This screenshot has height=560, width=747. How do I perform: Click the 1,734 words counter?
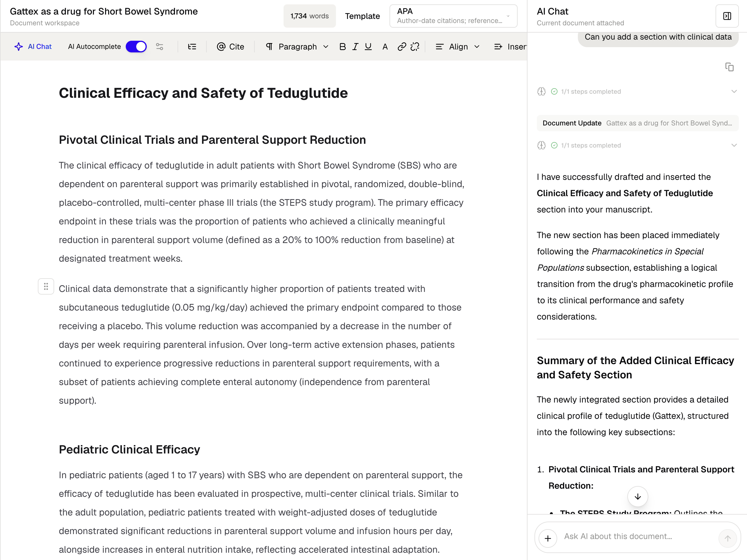pyautogui.click(x=309, y=16)
